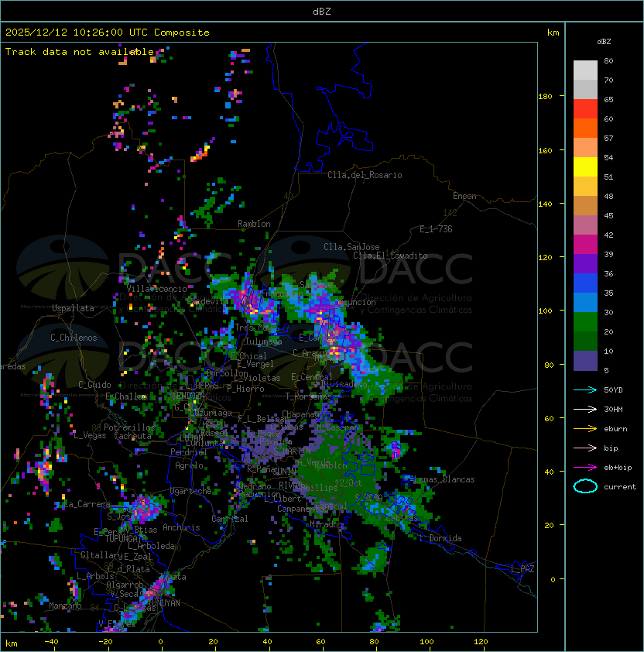Click the 'Ugarteche' map label

coord(191,492)
